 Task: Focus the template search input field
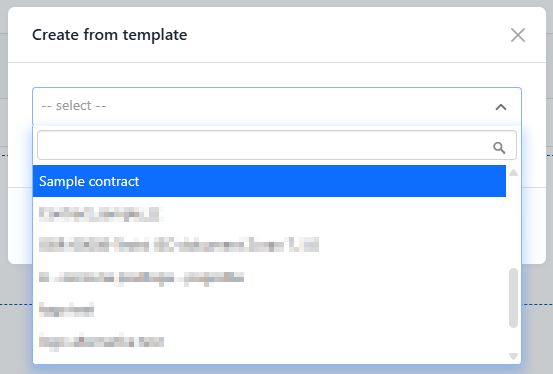(x=277, y=145)
